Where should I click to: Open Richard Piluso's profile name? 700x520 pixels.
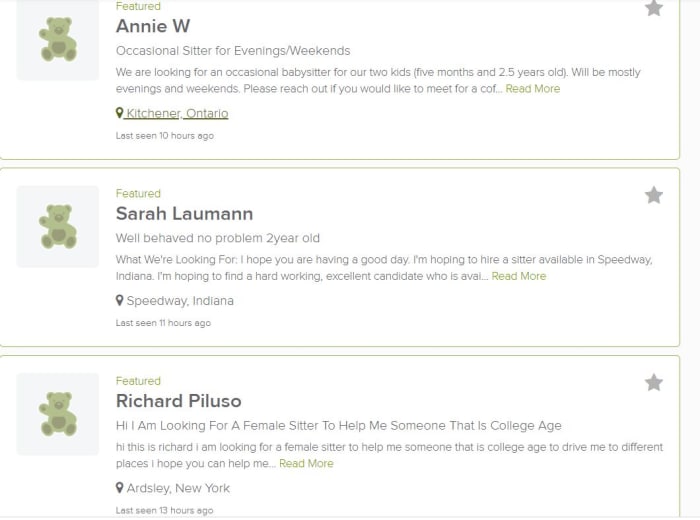[x=179, y=401]
